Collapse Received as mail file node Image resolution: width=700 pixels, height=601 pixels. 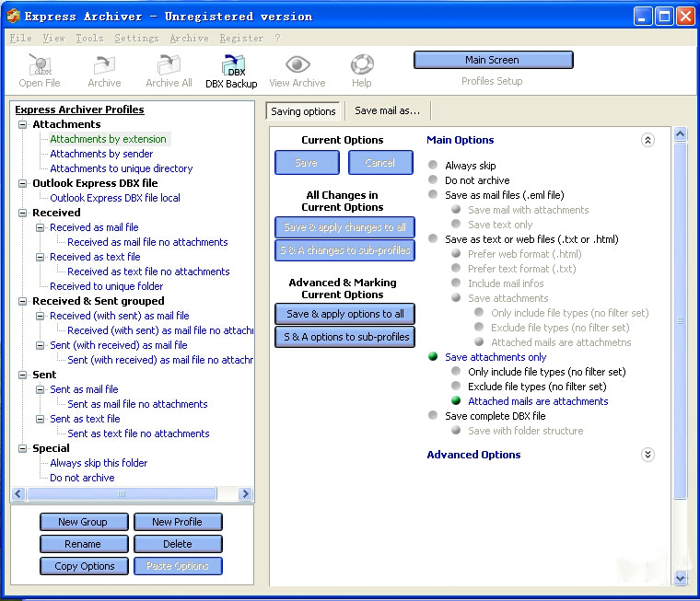[x=41, y=227]
